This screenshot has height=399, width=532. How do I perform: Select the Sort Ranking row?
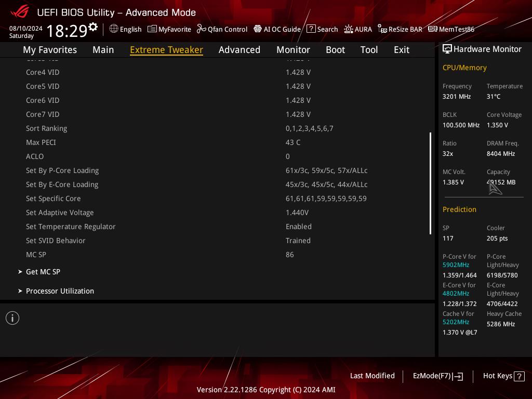point(217,128)
